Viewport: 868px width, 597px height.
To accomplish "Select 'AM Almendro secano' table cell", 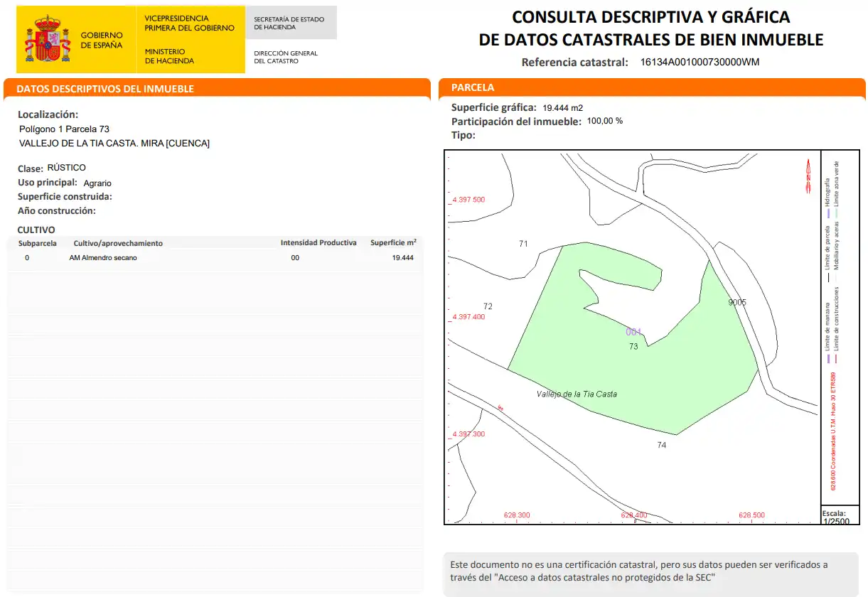I will [x=103, y=257].
